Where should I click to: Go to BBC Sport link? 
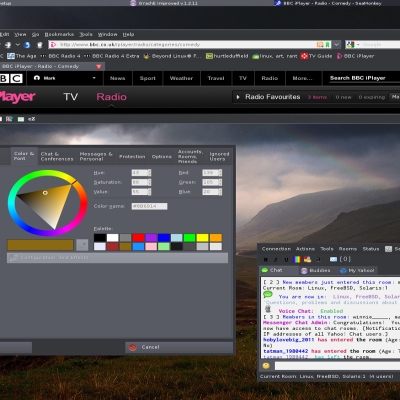[148, 78]
